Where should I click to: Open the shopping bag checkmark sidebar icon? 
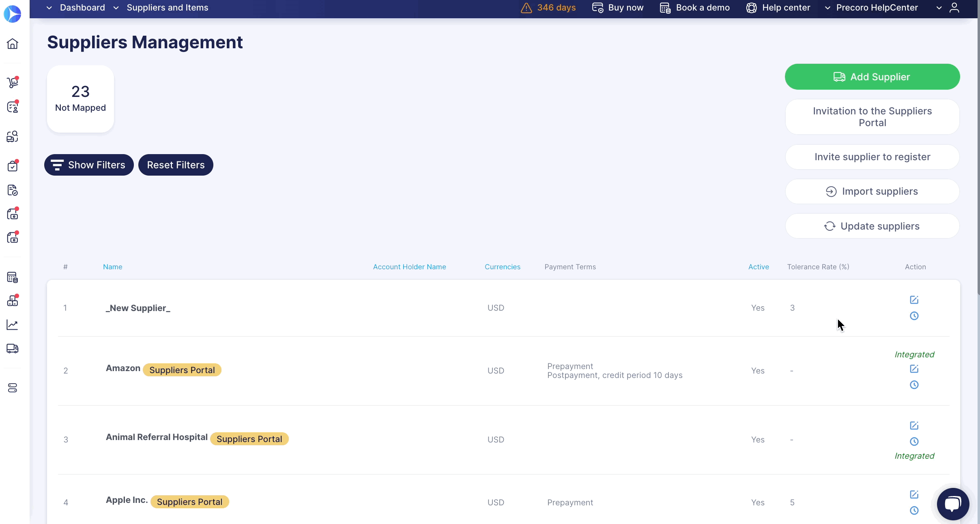[13, 166]
